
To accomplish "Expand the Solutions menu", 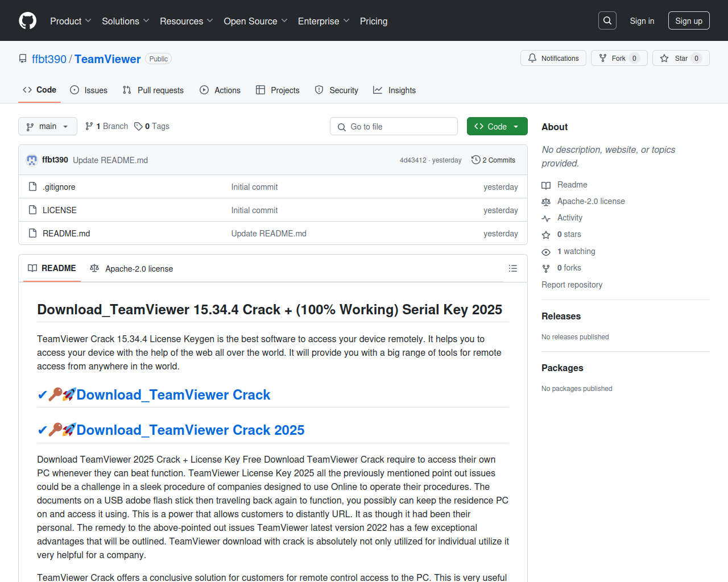I will pyautogui.click(x=126, y=21).
